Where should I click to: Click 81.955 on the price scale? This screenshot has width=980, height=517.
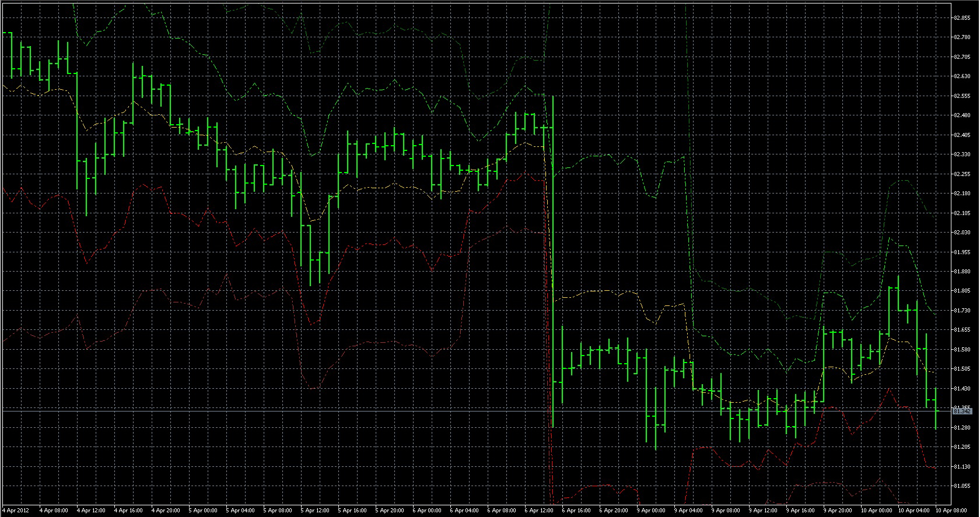tap(962, 252)
